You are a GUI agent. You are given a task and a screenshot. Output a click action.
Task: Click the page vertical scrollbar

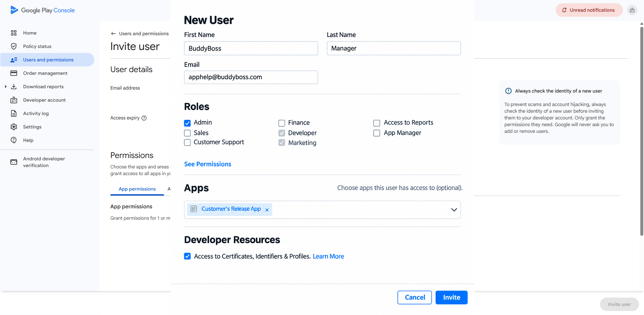(642, 131)
